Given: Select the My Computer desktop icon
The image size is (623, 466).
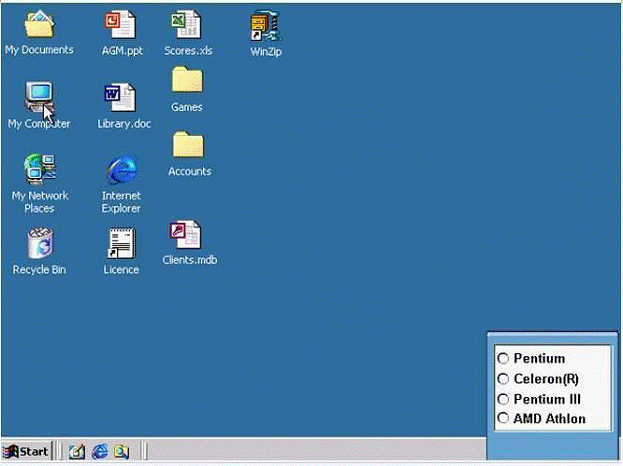Looking at the screenshot, I should click(x=39, y=98).
